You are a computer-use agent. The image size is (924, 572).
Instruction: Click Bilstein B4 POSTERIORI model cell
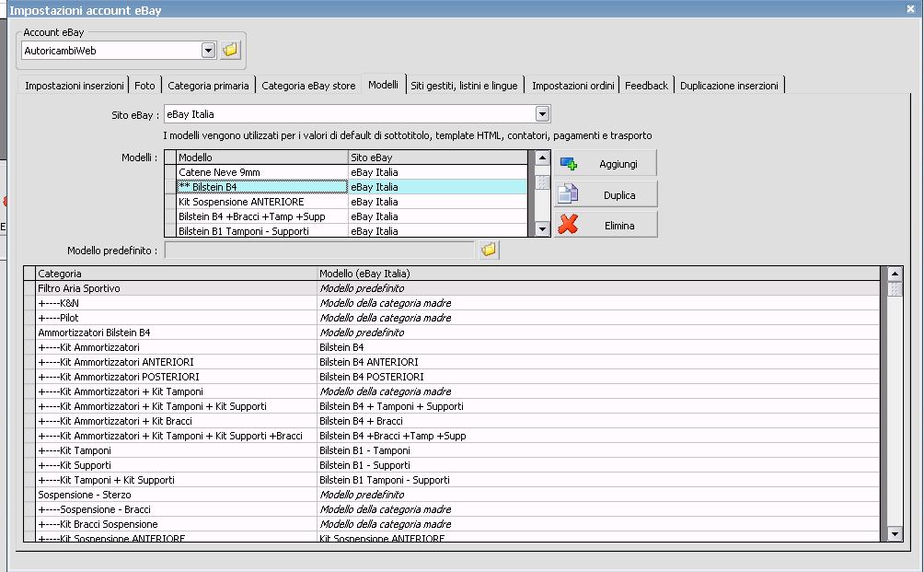click(597, 377)
